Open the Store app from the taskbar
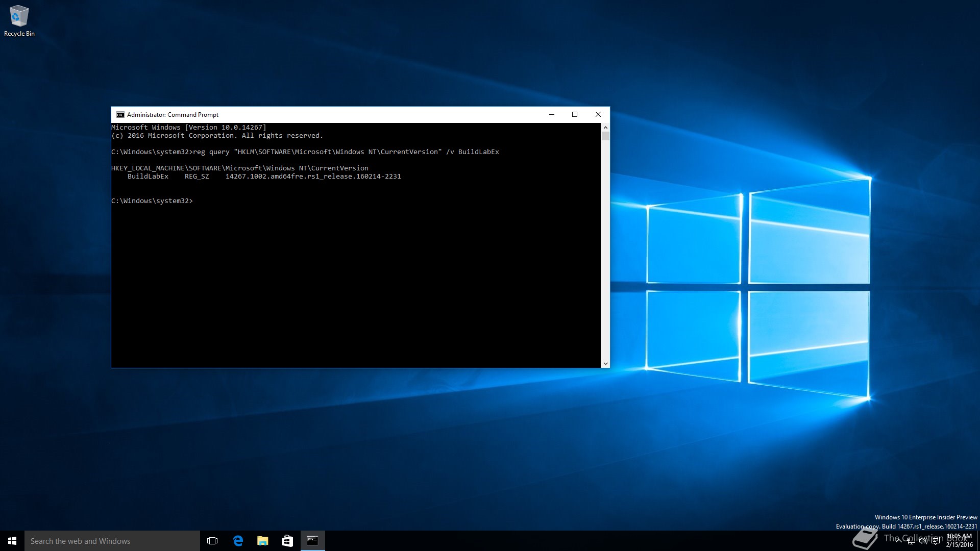The width and height of the screenshot is (980, 551). click(x=287, y=541)
